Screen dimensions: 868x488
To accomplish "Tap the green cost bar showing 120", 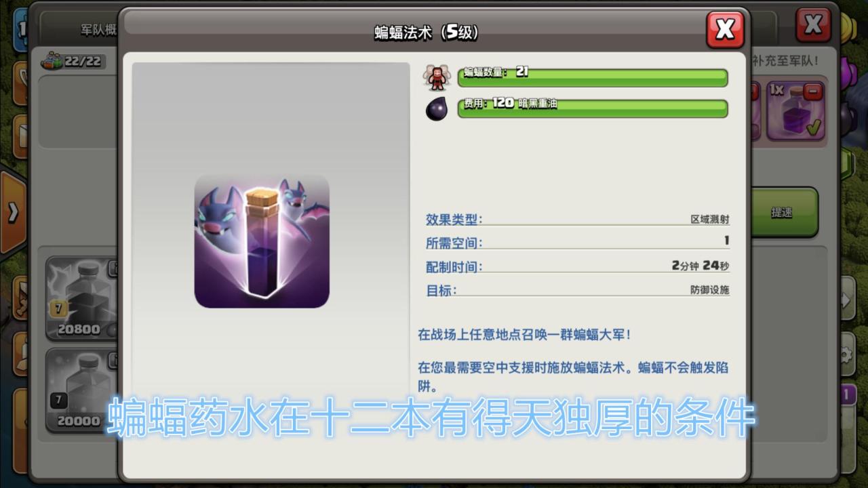I will pyautogui.click(x=593, y=108).
